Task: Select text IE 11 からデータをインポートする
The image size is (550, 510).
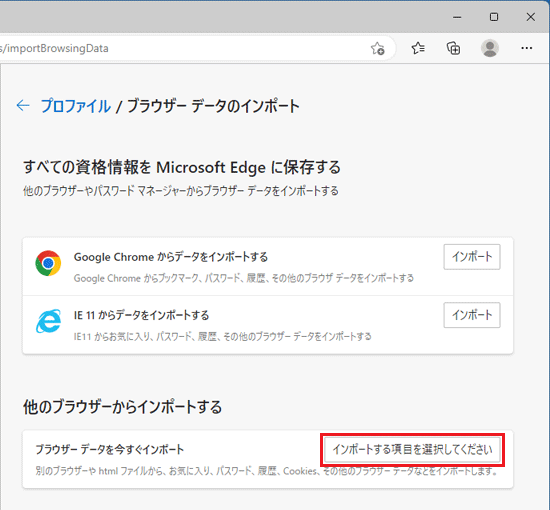Action: pyautogui.click(x=141, y=315)
